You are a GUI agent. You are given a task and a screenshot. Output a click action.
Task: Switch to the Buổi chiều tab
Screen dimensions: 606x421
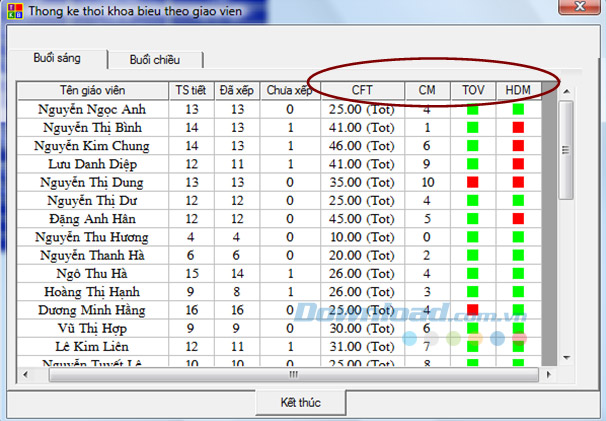[155, 60]
